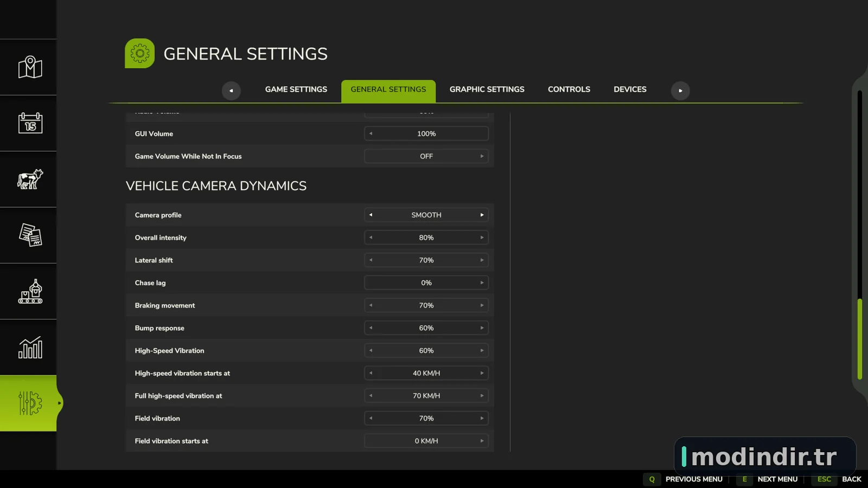Select previous Camera profile option
Screen dimensions: 868x488
pos(371,215)
